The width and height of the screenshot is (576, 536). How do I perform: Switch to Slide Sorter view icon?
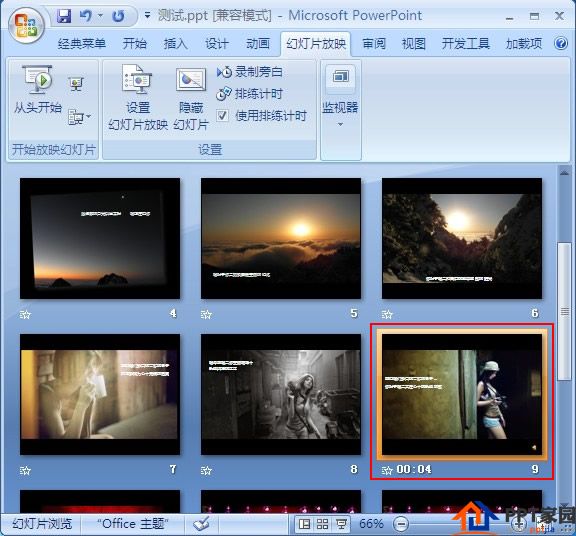[323, 524]
